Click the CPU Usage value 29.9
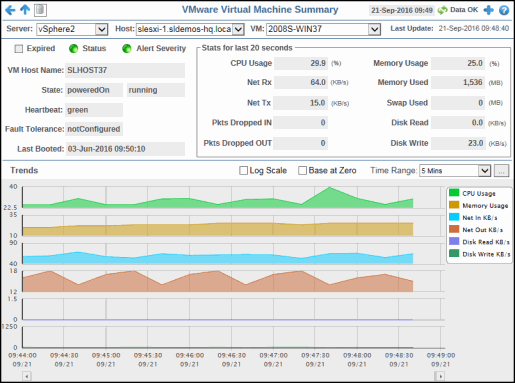This screenshot has height=383, width=515. [301, 63]
